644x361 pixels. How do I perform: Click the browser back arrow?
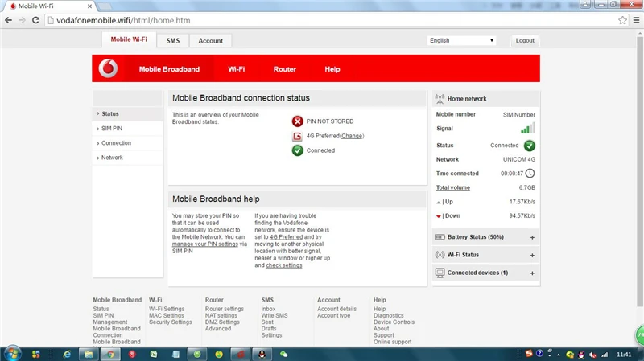[x=8, y=20]
